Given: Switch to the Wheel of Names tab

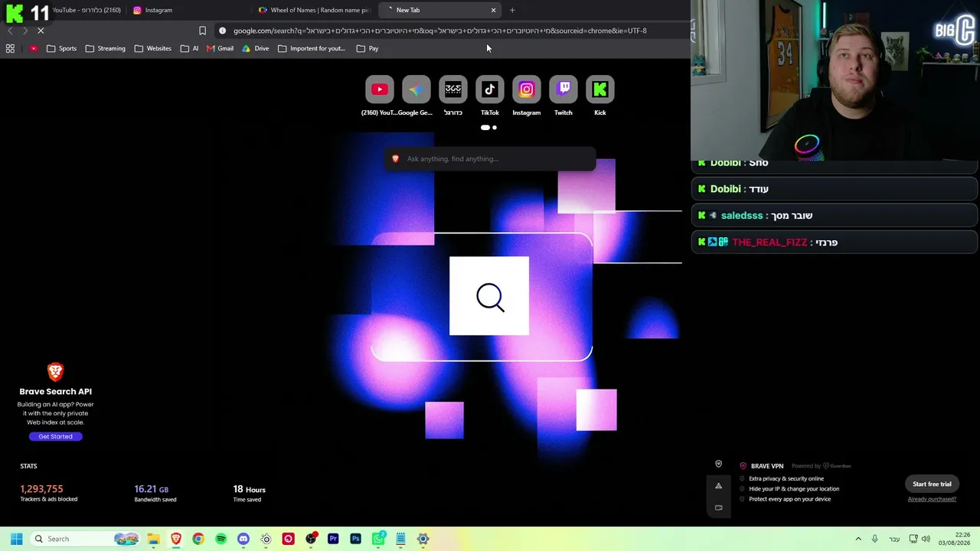Looking at the screenshot, I should (x=315, y=10).
